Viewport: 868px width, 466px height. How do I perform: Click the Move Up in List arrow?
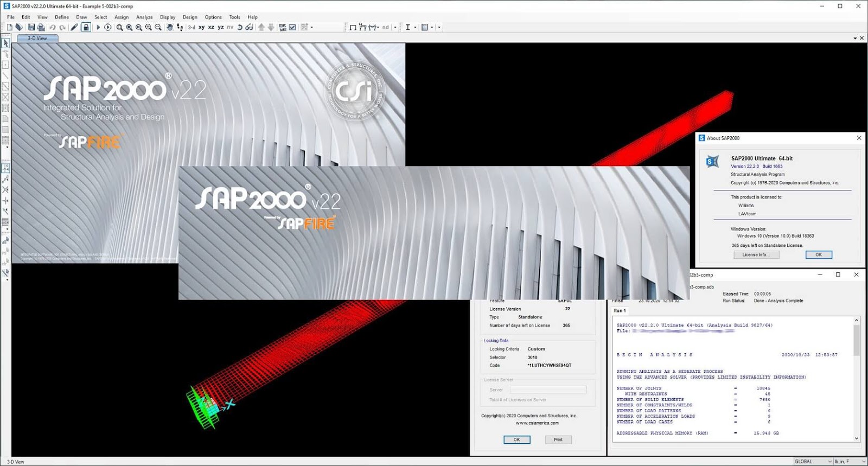[261, 27]
